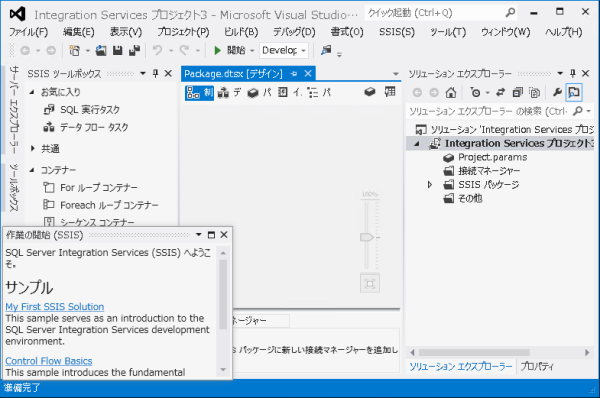The width and height of the screenshot is (600, 398).
Task: Open Solution Explorer window options dropdown
Action: [560, 73]
